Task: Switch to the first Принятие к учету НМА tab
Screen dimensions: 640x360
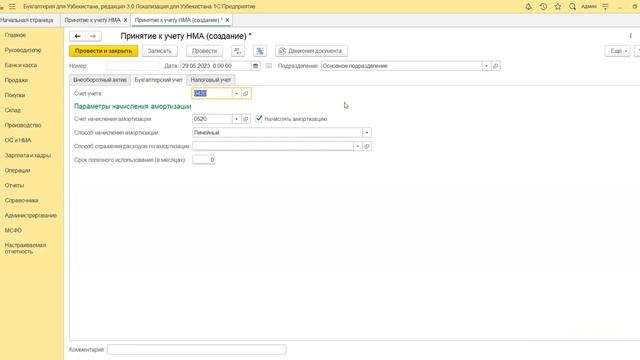Action: 93,20
